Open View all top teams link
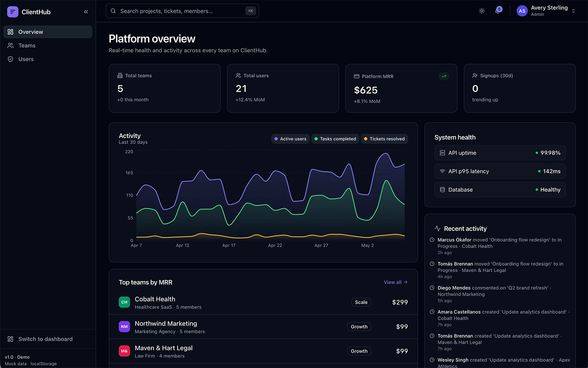588x368 pixels. click(x=396, y=282)
